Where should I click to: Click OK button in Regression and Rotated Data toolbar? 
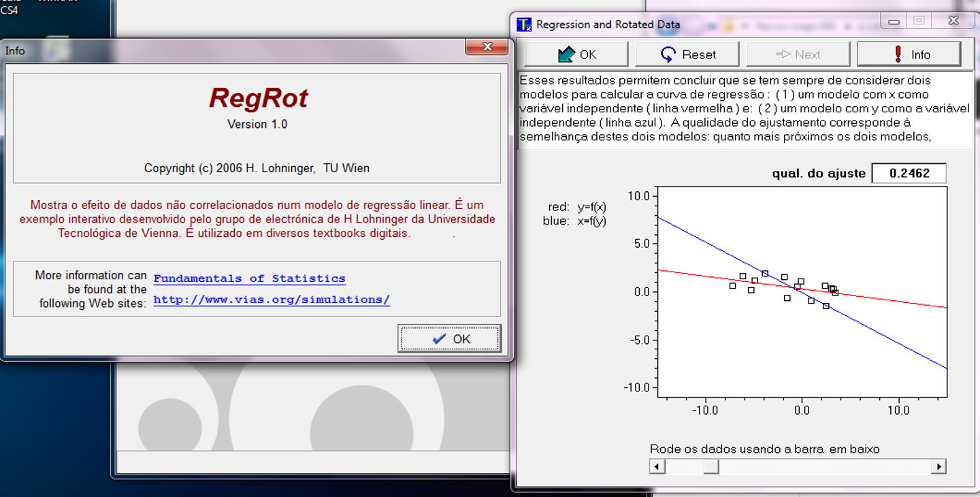576,54
